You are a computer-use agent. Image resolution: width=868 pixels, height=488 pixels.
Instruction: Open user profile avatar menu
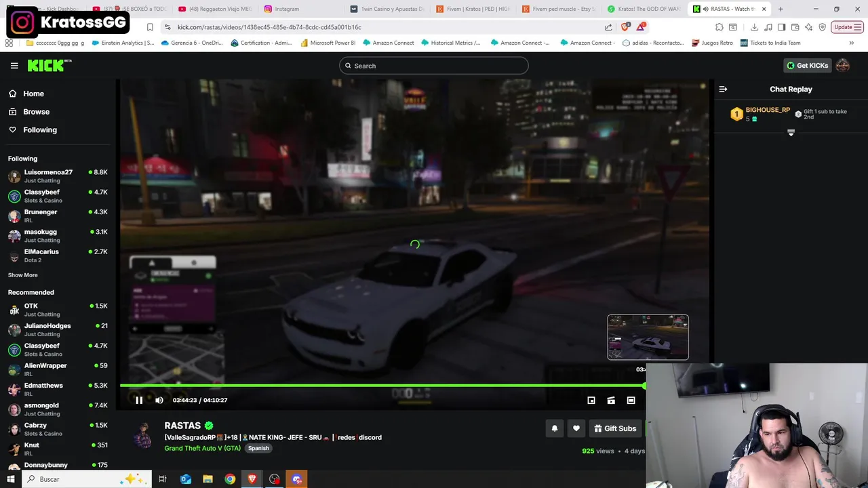843,65
